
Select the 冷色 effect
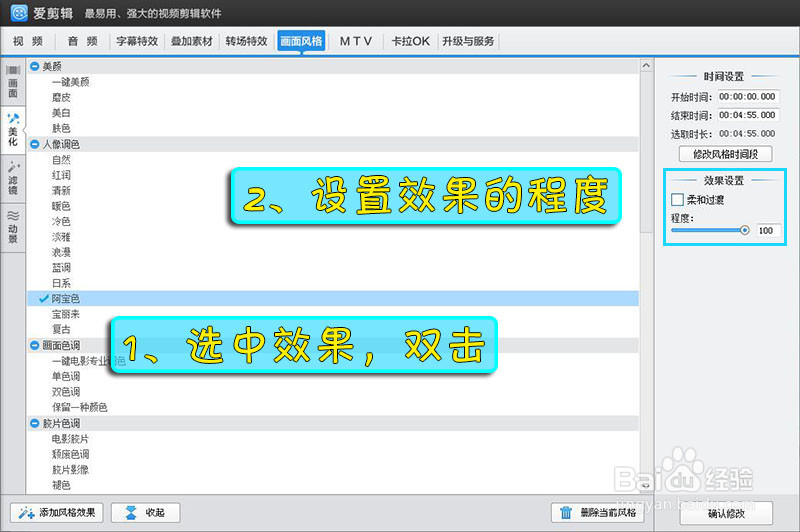coord(61,221)
